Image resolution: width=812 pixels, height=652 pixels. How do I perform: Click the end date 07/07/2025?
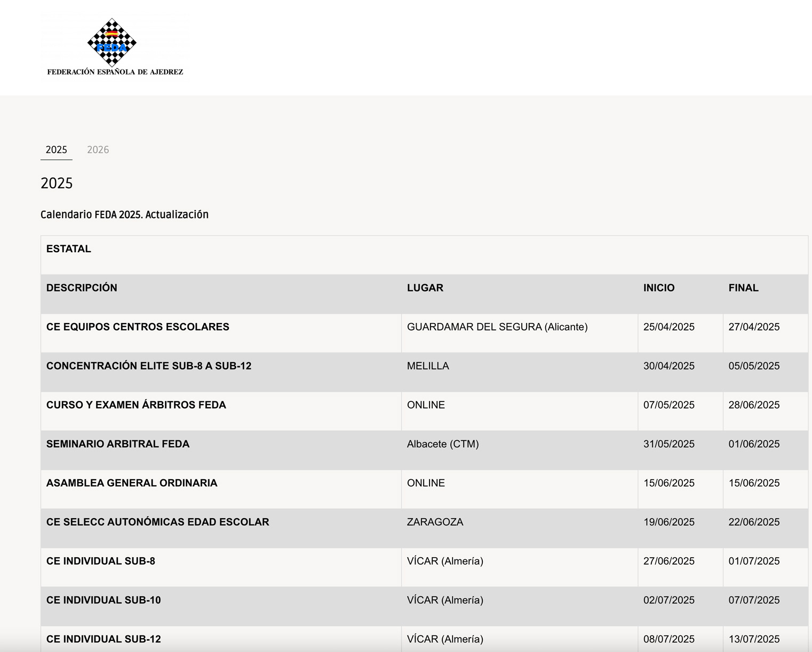pyautogui.click(x=754, y=599)
